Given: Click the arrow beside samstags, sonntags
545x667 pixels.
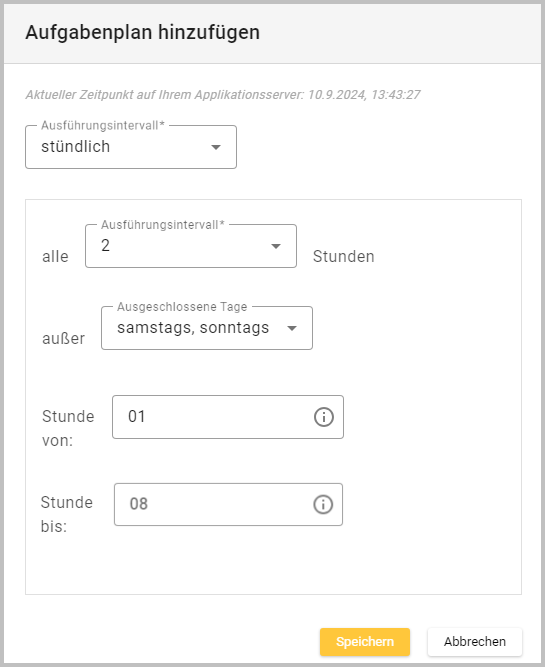Looking at the screenshot, I should (292, 328).
